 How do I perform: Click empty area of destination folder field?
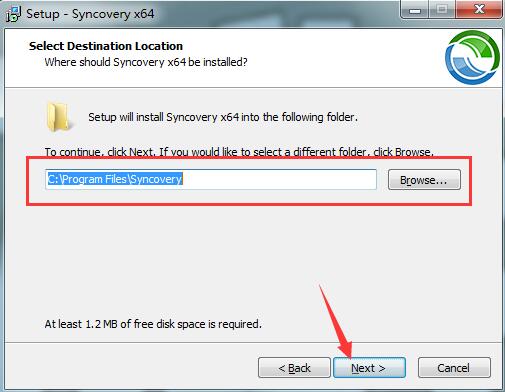(279, 179)
